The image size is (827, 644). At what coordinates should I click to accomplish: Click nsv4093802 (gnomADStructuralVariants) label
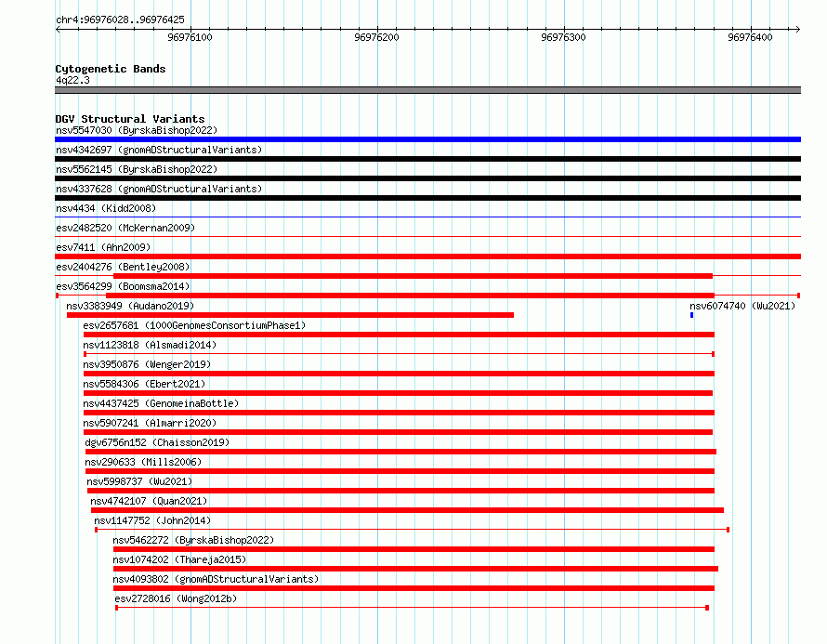217,579
